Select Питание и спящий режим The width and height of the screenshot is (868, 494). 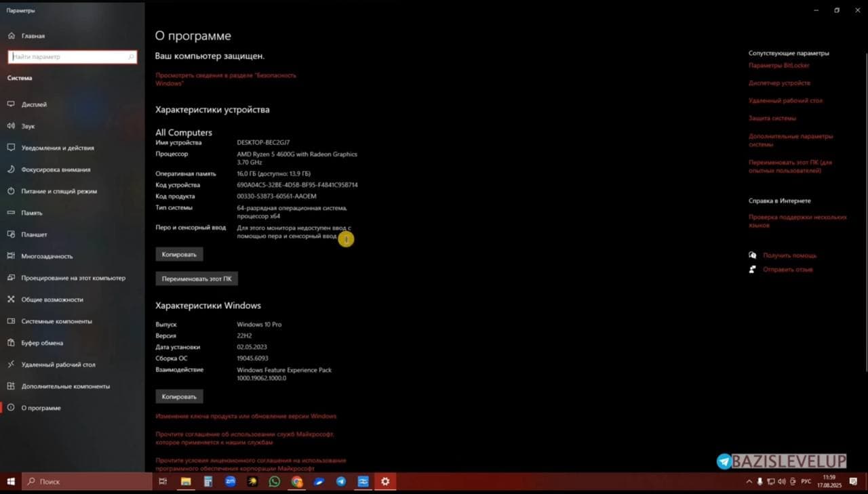point(52,191)
